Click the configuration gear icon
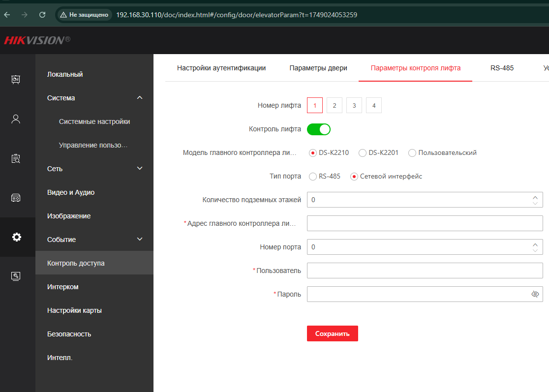 16,237
